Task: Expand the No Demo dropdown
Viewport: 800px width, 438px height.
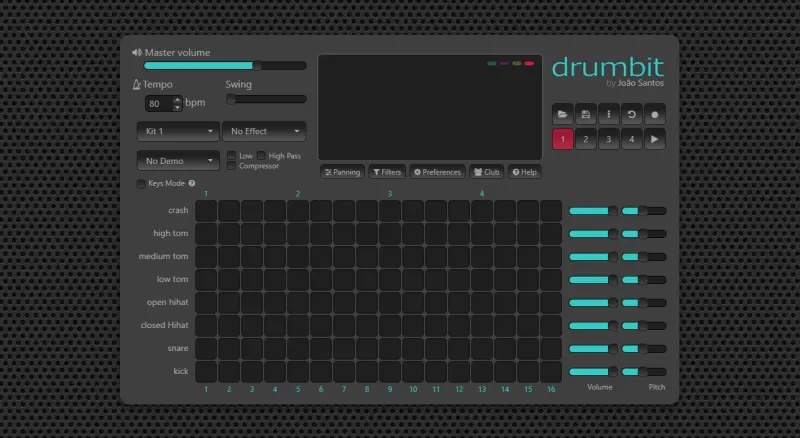Action: point(178,161)
